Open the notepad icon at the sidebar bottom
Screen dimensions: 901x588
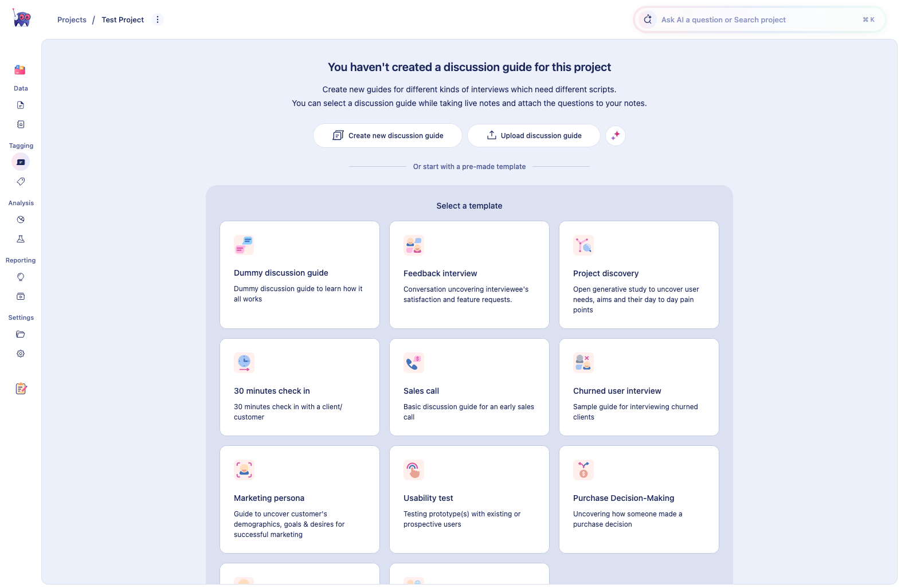[21, 389]
